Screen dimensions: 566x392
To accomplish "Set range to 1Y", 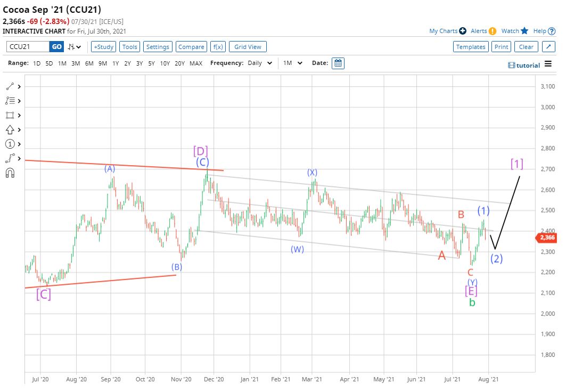I will pos(116,63).
